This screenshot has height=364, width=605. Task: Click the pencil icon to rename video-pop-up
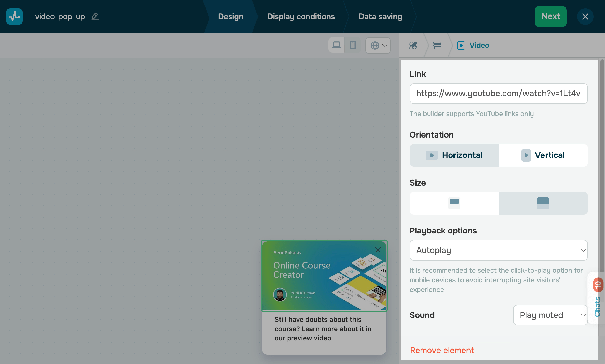[x=95, y=17]
